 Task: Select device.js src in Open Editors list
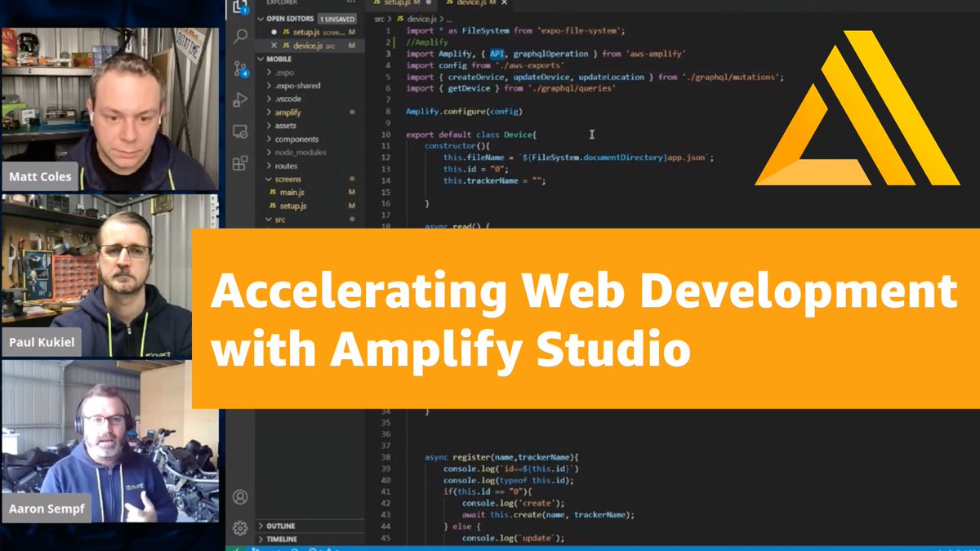coord(314,46)
